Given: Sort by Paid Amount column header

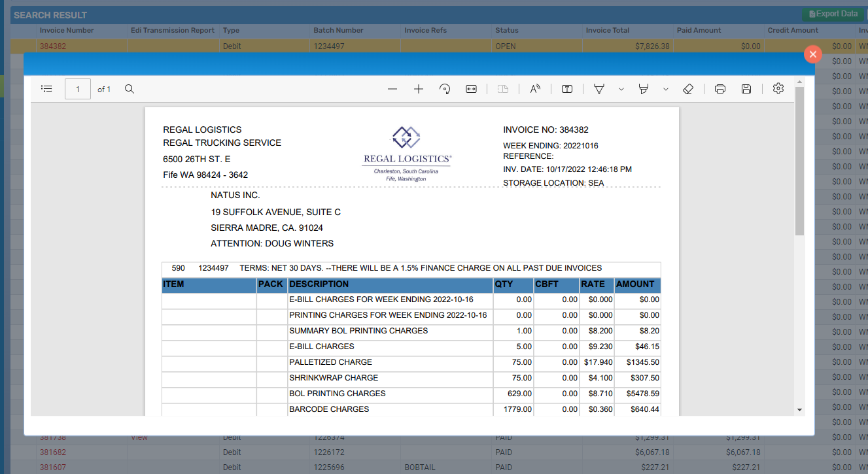Looking at the screenshot, I should [x=699, y=30].
